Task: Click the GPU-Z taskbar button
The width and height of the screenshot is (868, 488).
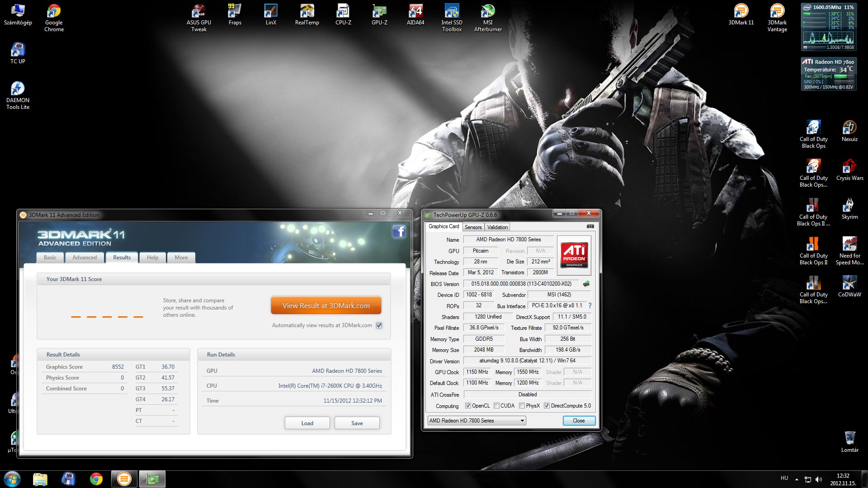Action: (x=152, y=479)
